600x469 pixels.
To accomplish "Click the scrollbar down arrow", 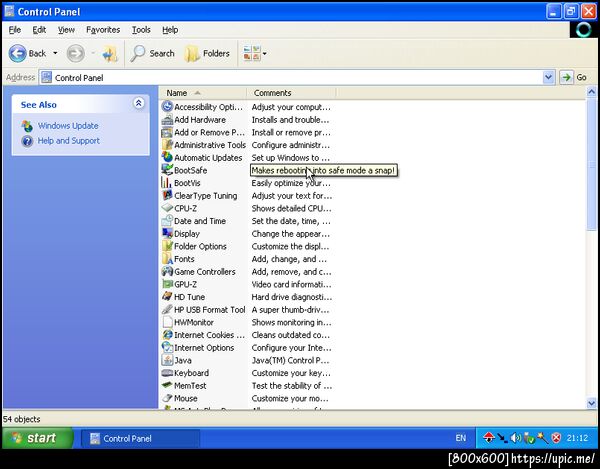I will tap(591, 403).
